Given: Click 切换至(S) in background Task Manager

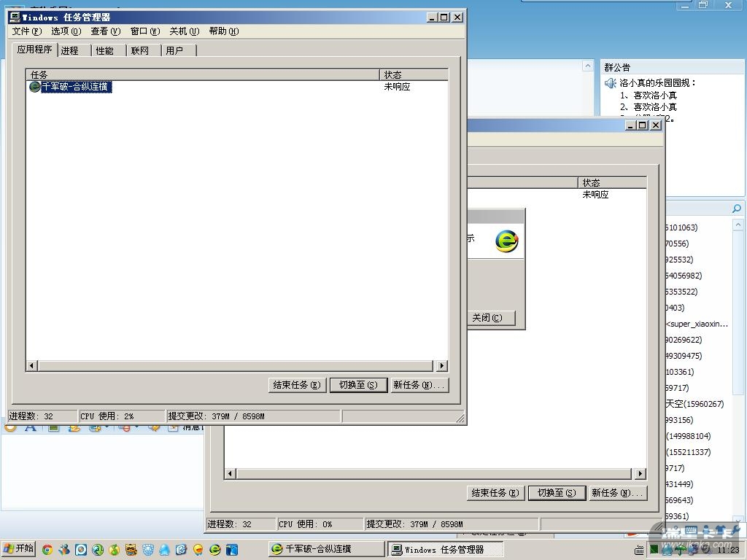Looking at the screenshot, I should [557, 493].
